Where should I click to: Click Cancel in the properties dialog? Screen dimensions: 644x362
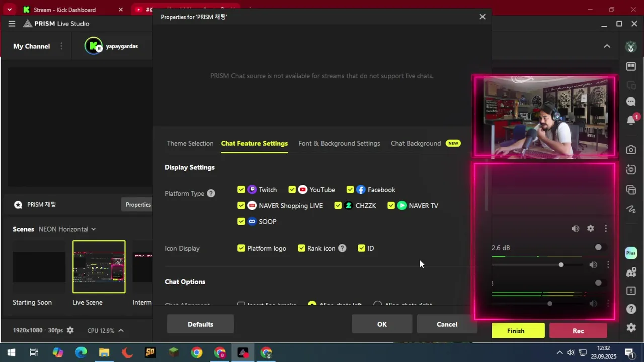coord(447,324)
